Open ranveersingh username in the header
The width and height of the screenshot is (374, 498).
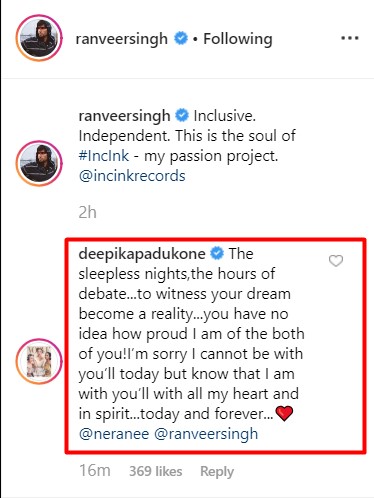point(122,39)
